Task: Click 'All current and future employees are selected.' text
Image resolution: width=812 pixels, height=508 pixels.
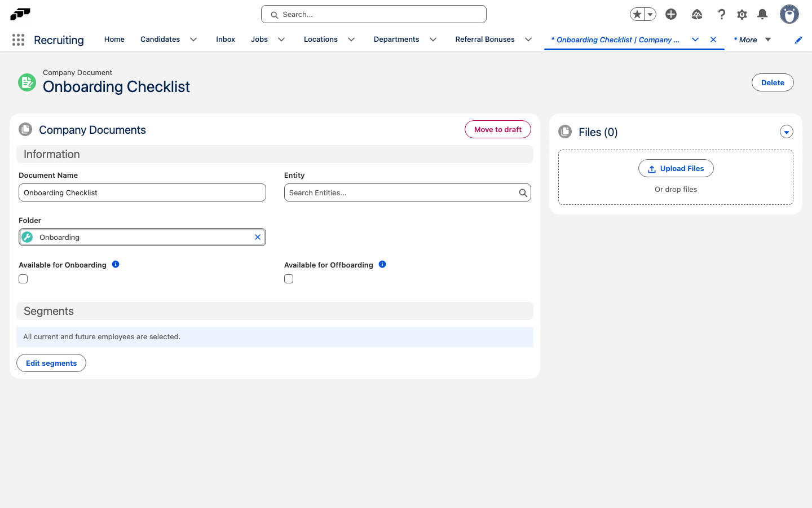Action: tap(101, 337)
